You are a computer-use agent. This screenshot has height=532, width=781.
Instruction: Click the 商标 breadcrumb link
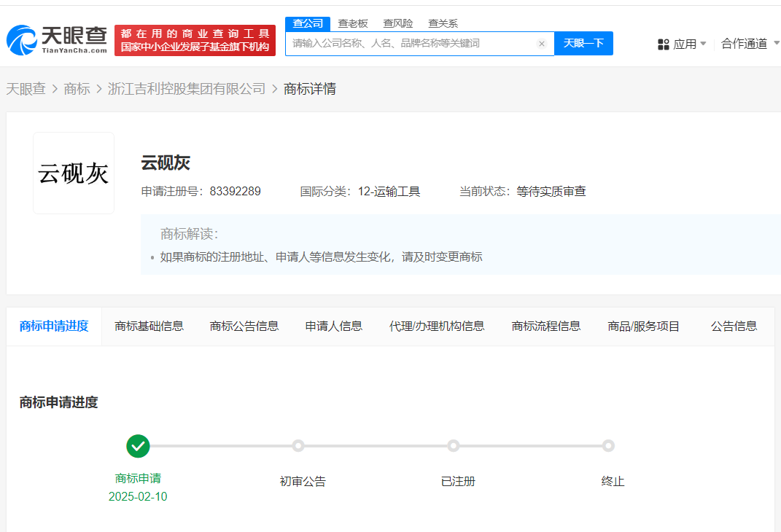[x=77, y=89]
